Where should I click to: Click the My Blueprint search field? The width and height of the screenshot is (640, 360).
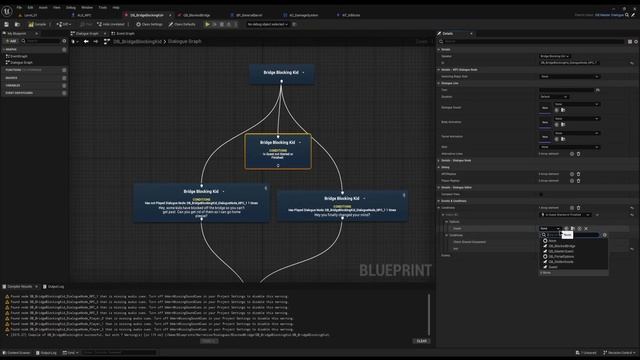[41, 41]
